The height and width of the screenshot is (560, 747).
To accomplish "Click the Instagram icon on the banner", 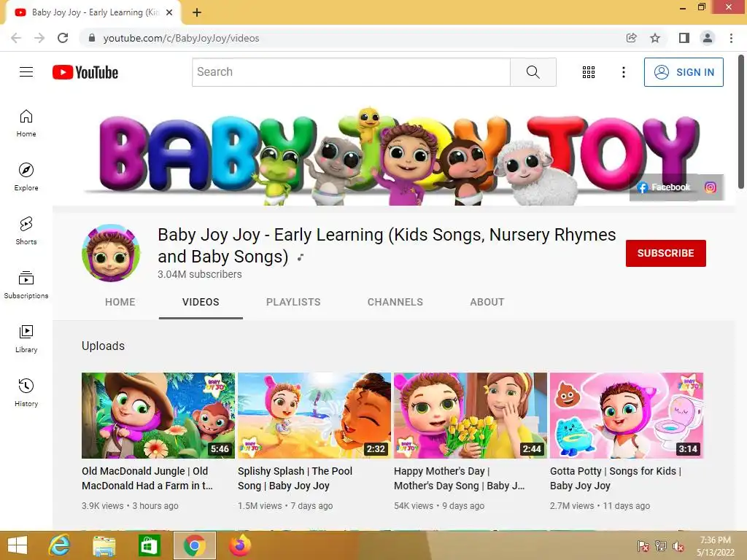I will pyautogui.click(x=710, y=187).
